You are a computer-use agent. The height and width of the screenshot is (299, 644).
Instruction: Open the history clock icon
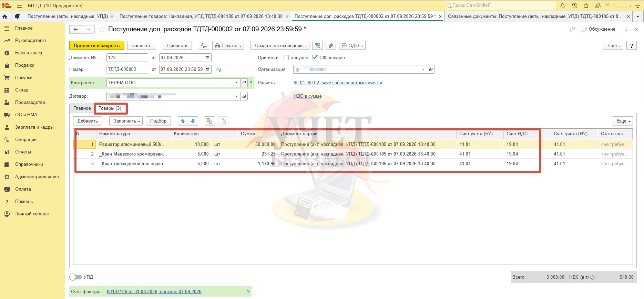[574, 6]
